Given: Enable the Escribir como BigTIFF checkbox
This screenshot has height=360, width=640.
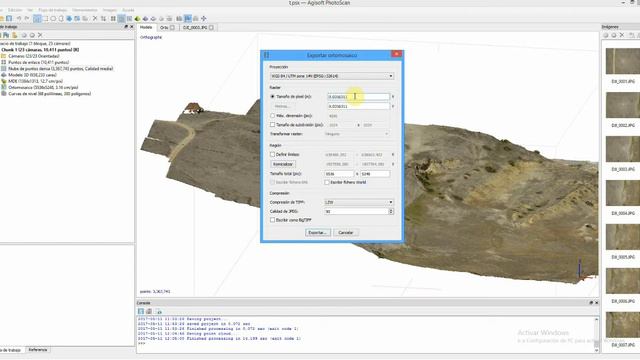Looking at the screenshot, I should pyautogui.click(x=272, y=220).
